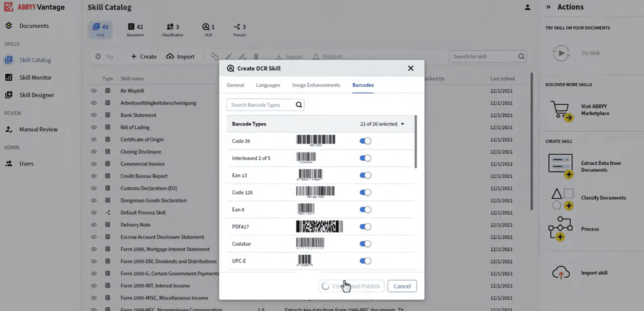Click Try Skill link in Actions

[x=590, y=53]
